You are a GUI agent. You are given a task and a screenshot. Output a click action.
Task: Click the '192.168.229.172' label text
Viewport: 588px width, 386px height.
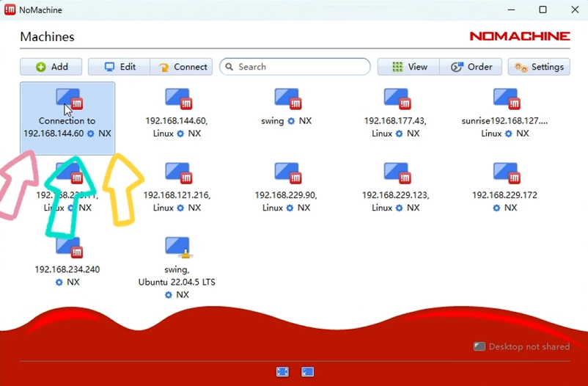tap(504, 195)
